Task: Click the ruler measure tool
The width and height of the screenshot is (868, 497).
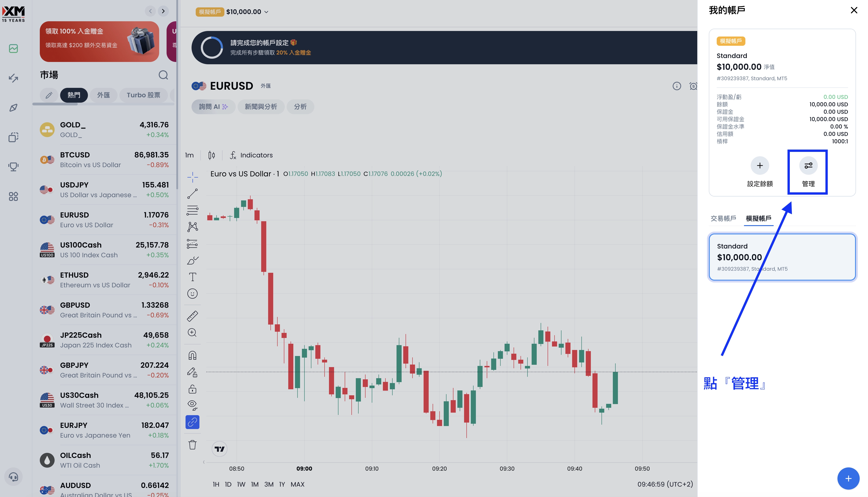Action: tap(192, 316)
